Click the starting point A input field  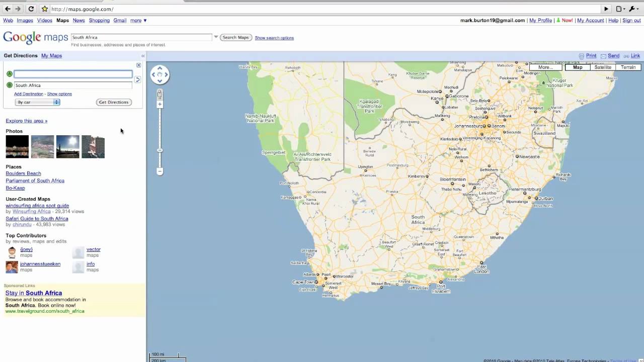(x=73, y=74)
